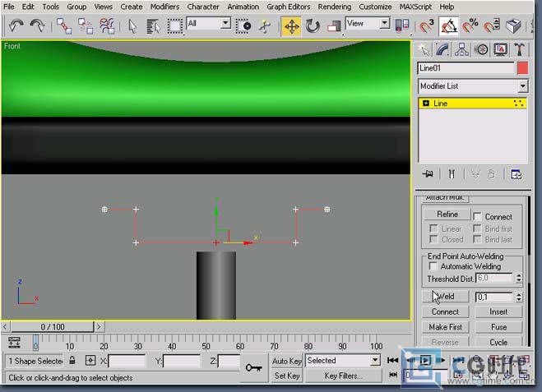Open the Modifiers menu
The image size is (542, 392).
[164, 7]
